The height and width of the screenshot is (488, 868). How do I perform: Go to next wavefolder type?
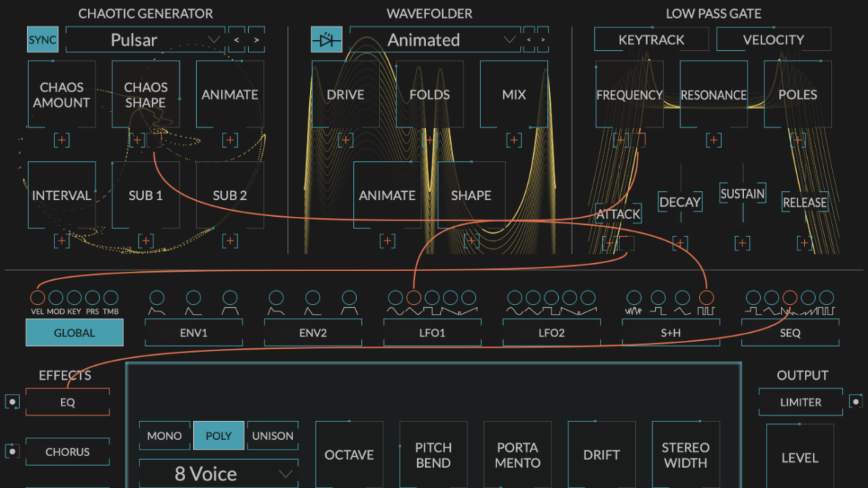coord(543,40)
